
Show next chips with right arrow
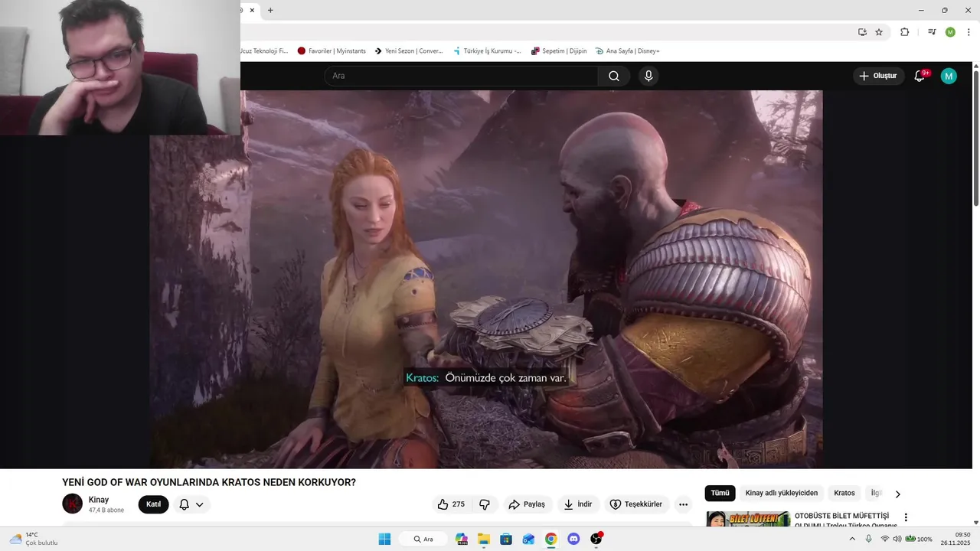pos(897,494)
